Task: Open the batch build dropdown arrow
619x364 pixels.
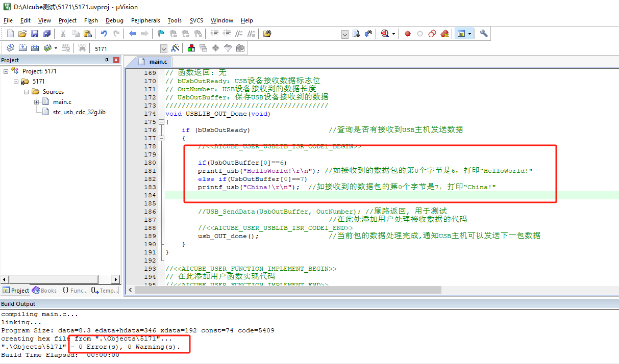Action: pyautogui.click(x=56, y=48)
